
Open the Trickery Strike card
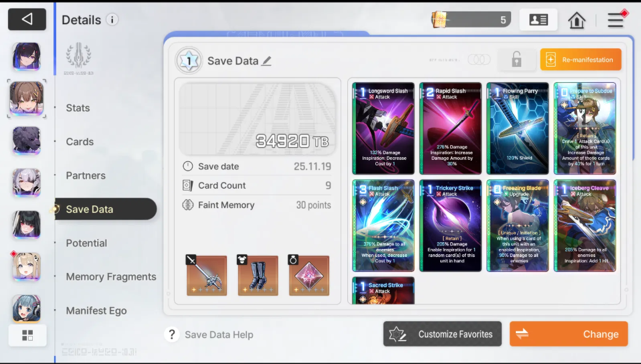(x=450, y=225)
